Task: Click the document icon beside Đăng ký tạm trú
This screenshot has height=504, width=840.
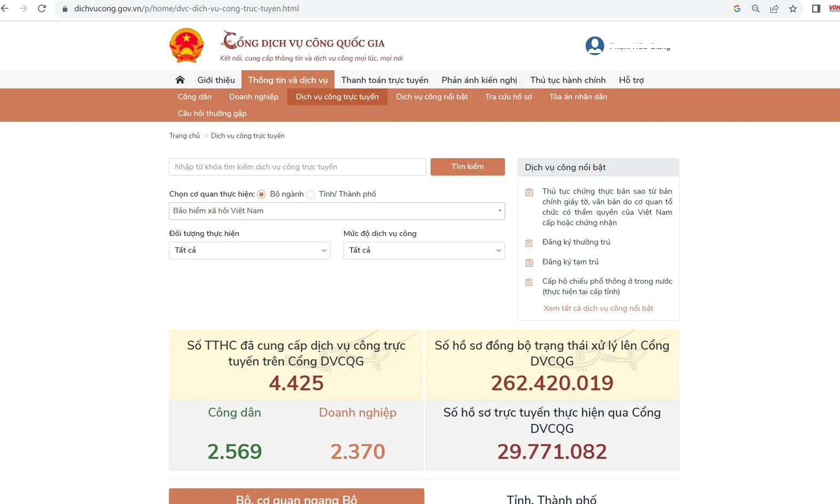Action: coord(528,262)
